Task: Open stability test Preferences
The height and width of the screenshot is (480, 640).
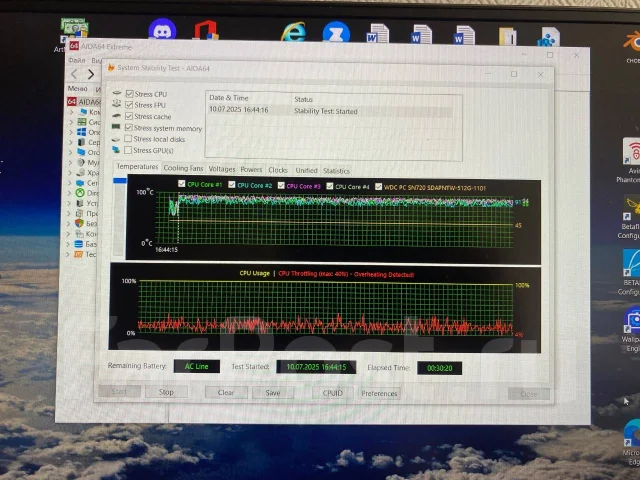Action: point(379,393)
